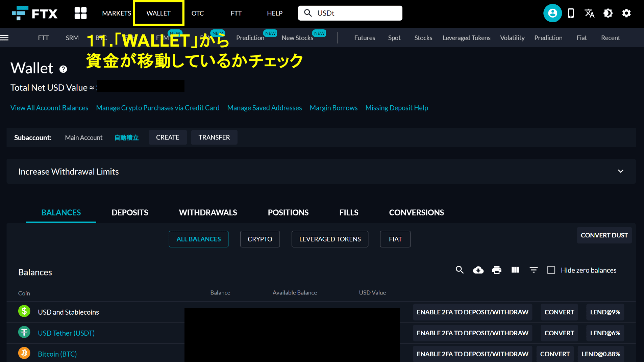644x362 pixels.
Task: Enable 2FA for USD and Stablecoins row
Action: tap(472, 312)
